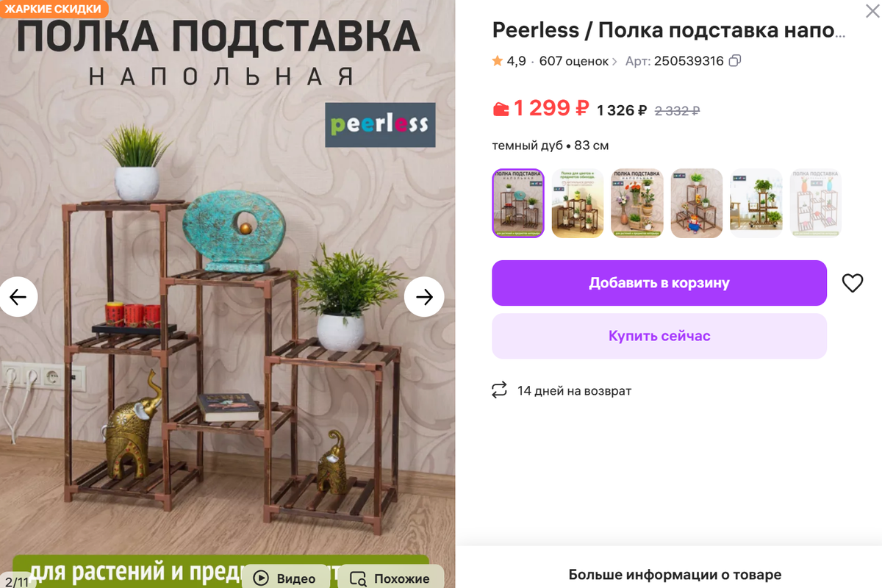Select the second variant thumbnail with green banner
882x588 pixels.
click(x=578, y=203)
